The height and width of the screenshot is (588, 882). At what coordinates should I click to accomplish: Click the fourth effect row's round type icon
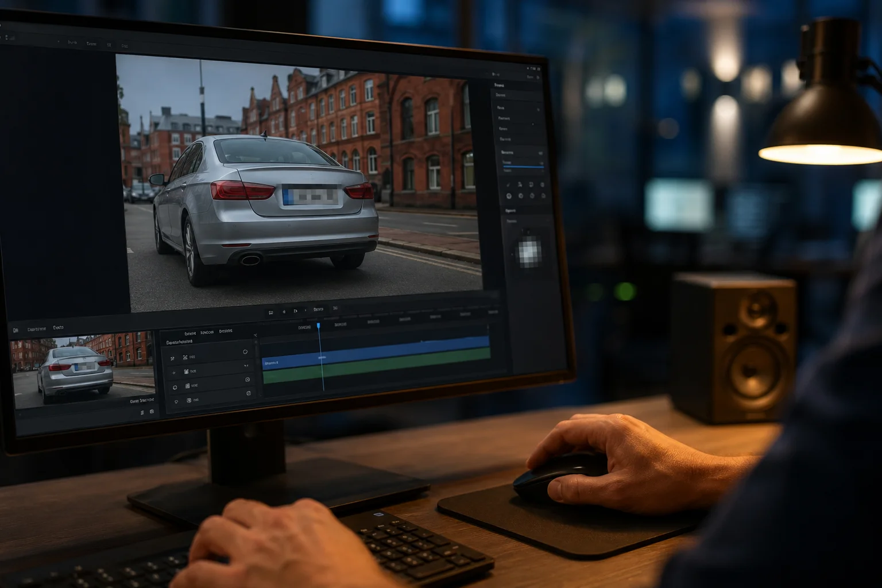[x=189, y=400]
